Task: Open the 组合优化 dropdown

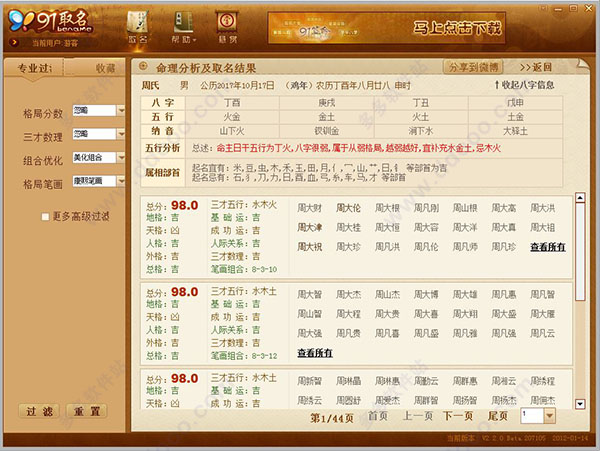Action: tap(121, 158)
